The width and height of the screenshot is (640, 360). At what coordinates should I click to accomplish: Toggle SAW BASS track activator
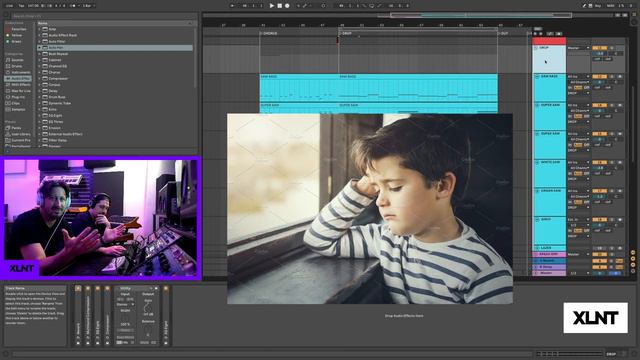point(600,77)
